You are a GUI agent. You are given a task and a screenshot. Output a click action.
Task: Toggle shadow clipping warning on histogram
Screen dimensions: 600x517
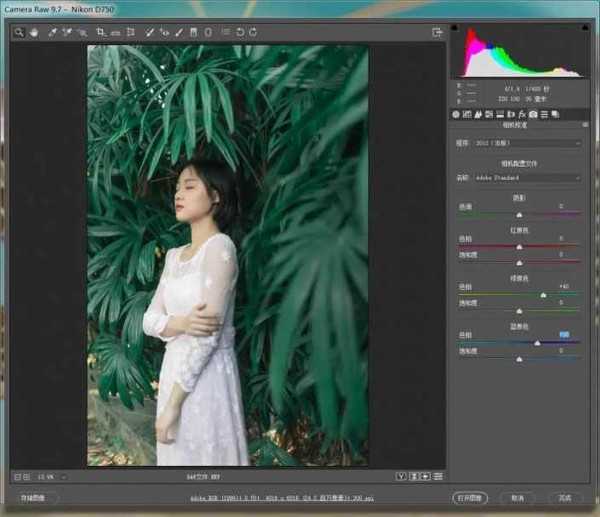[456, 28]
